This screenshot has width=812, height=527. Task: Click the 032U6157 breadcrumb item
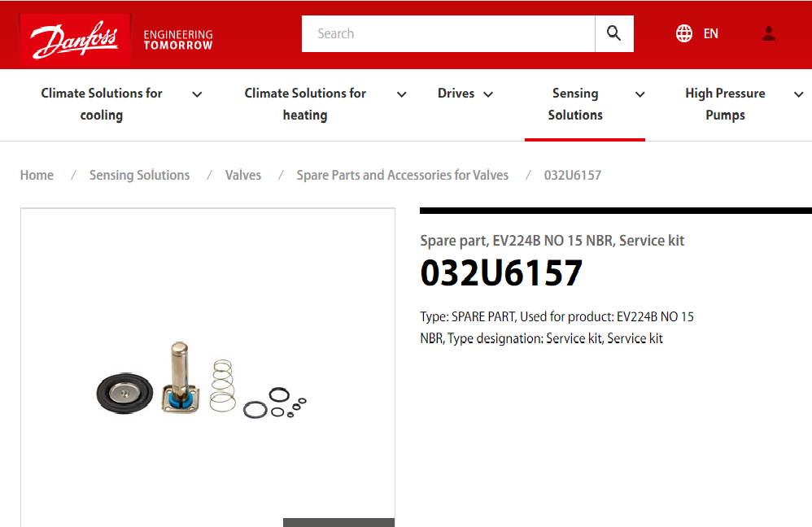tap(572, 175)
